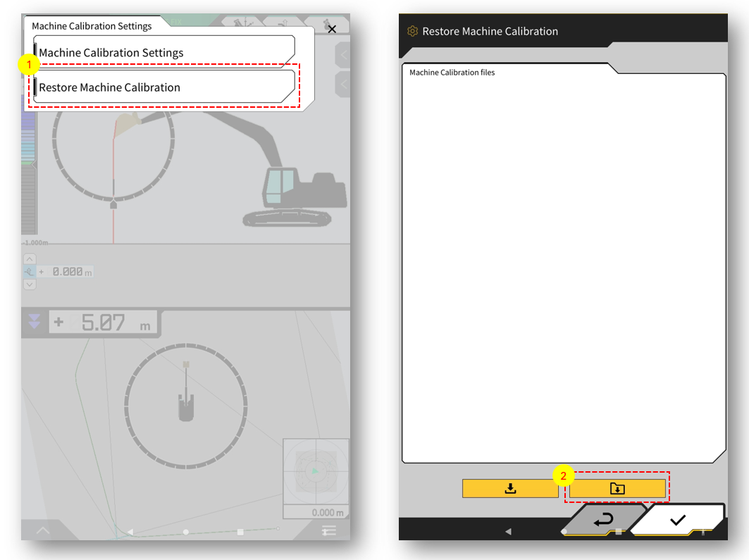Select Machine Calibration Settings menu entry
Image resolution: width=749 pixels, height=560 pixels.
point(164,53)
